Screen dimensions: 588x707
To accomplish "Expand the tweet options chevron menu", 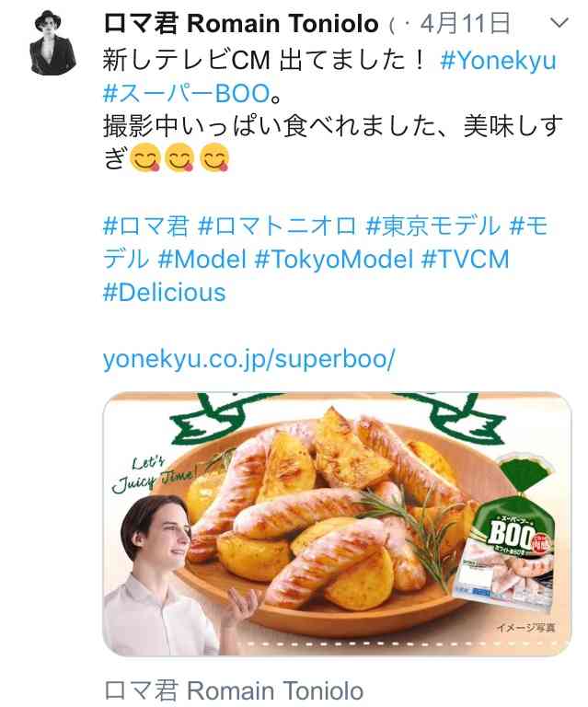I will 559,22.
